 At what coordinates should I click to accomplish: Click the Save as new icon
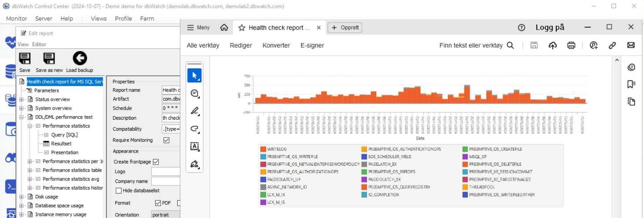(49, 58)
